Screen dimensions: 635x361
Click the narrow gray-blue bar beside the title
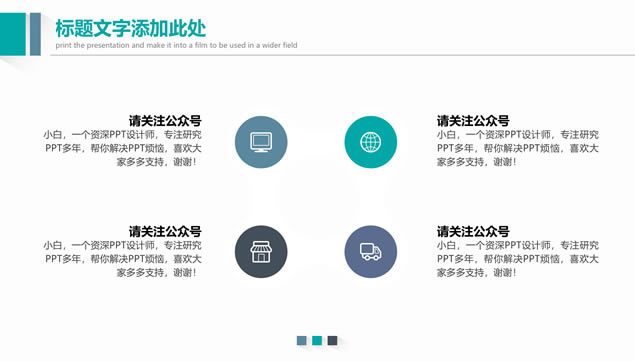(x=35, y=34)
